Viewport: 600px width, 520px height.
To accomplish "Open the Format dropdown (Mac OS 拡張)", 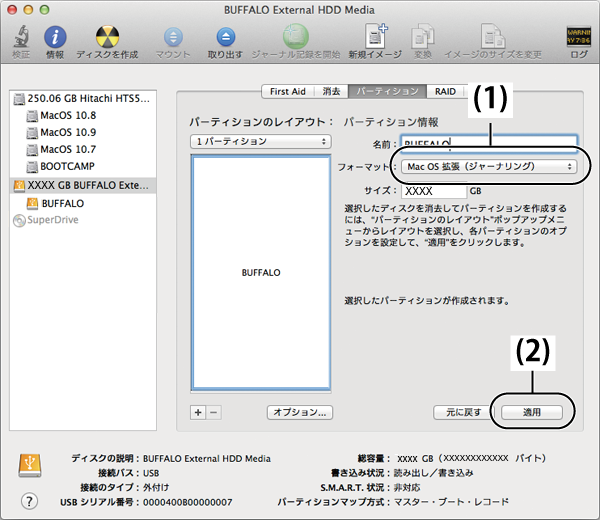I will pos(489,167).
